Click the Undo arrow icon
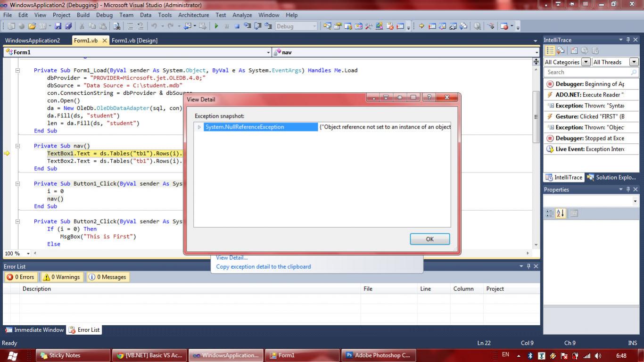This screenshot has height=362, width=644. (154, 26)
